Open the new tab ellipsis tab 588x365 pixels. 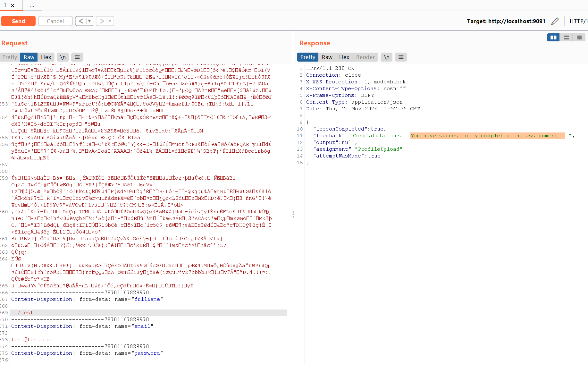[32, 5]
